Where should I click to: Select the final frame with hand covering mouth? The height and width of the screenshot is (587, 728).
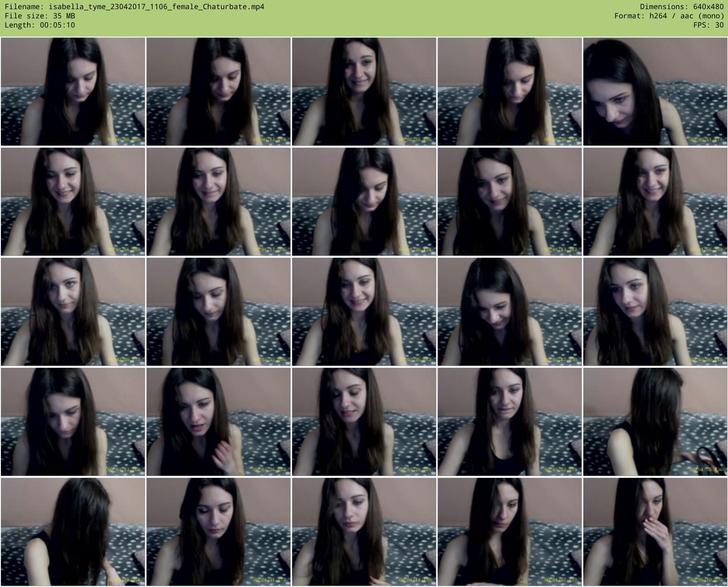655,532
